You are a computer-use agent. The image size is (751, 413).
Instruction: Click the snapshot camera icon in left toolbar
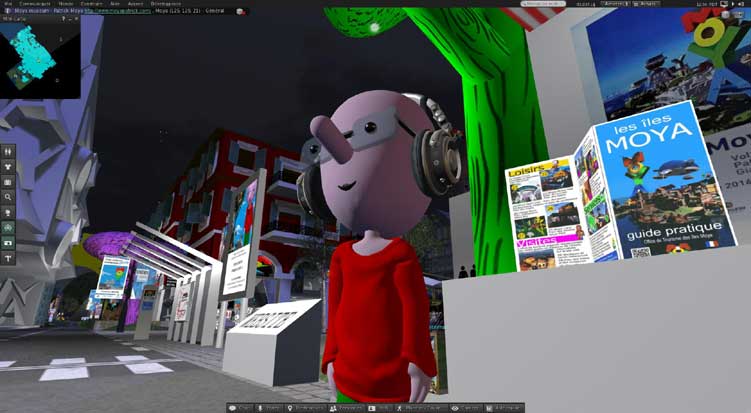(x=8, y=242)
